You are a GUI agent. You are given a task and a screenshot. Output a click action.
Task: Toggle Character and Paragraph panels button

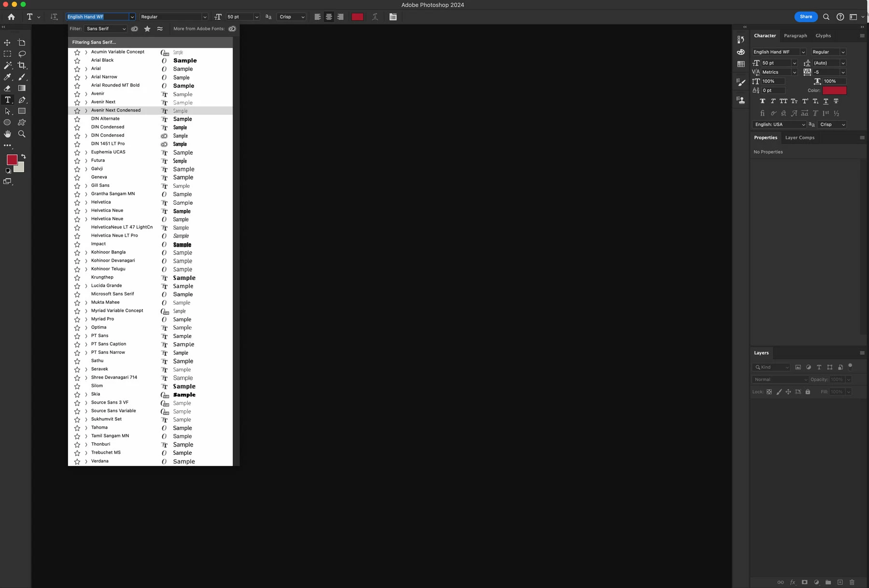coord(393,17)
